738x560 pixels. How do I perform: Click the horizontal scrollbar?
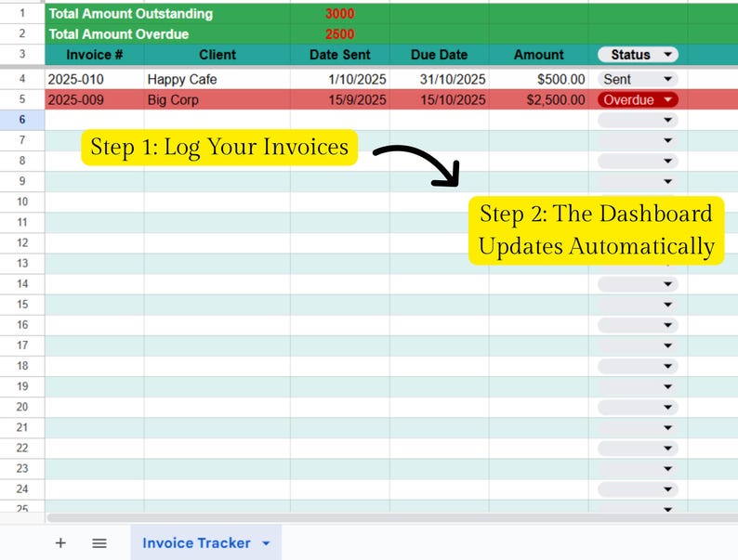click(x=392, y=517)
